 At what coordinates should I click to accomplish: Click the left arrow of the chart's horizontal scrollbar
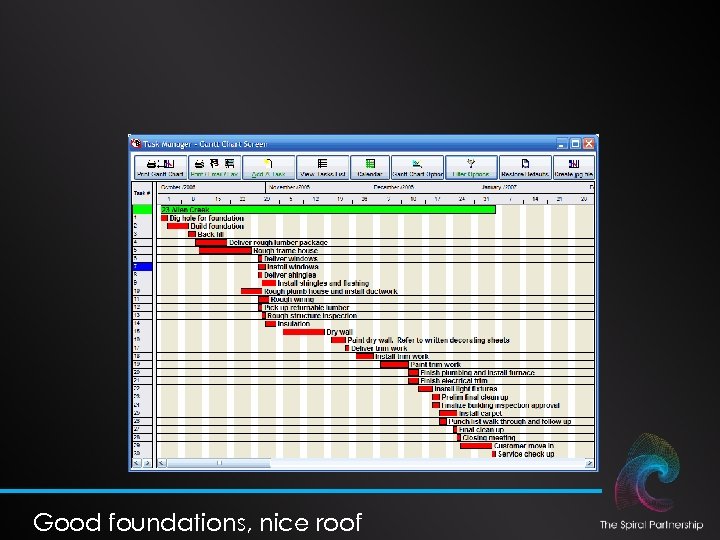point(162,463)
